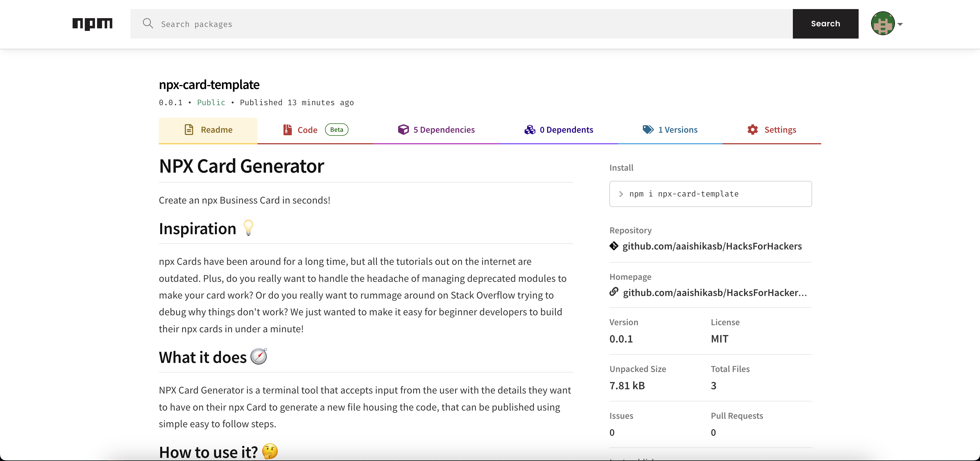Click the npm logo
This screenshot has height=461, width=980.
pyautogui.click(x=92, y=24)
